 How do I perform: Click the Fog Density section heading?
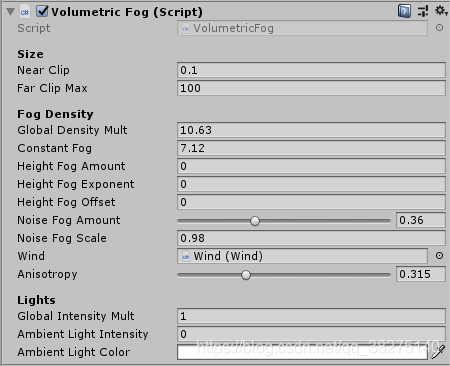tap(55, 114)
